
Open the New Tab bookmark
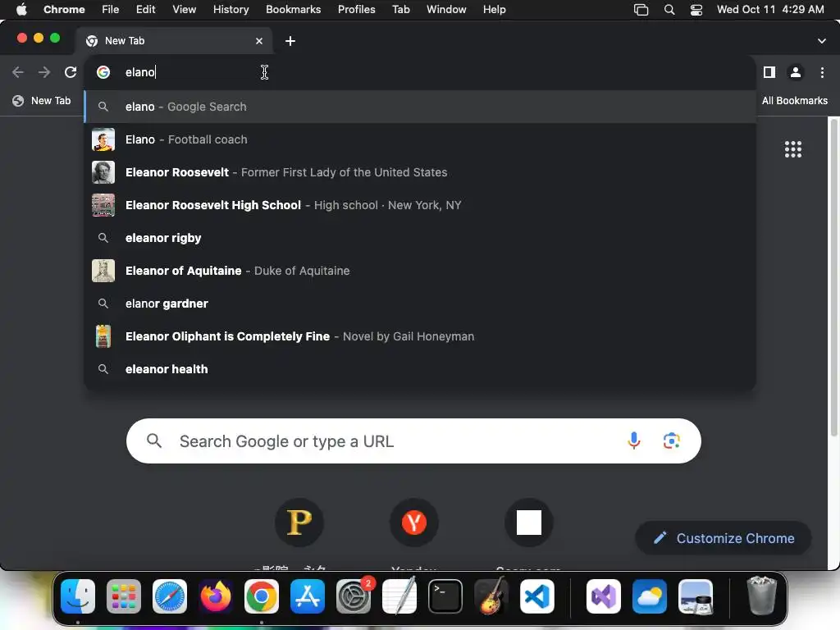click(x=42, y=101)
